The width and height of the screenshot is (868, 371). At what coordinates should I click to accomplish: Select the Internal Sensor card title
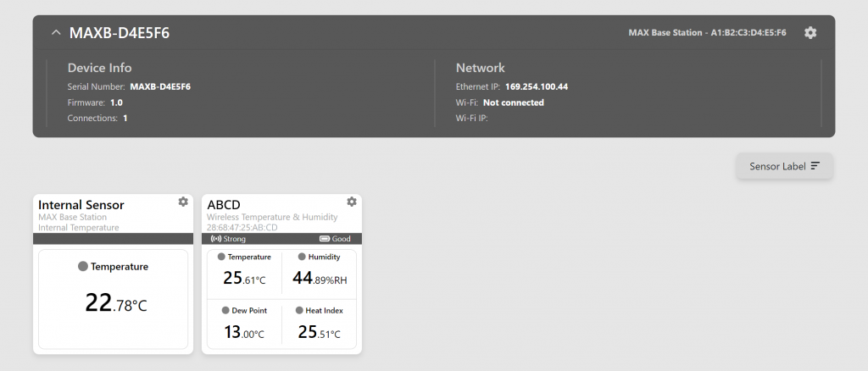pos(81,205)
